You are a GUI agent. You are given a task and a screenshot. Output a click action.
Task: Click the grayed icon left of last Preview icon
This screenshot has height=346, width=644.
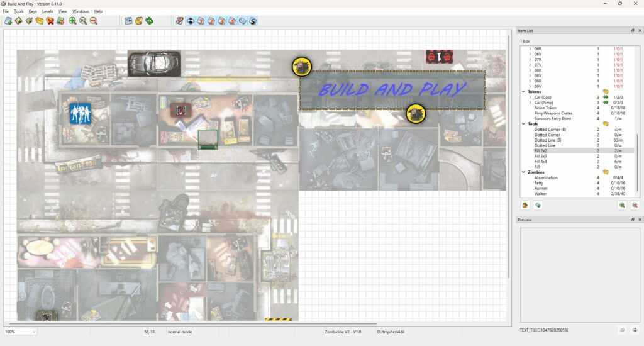click(x=622, y=330)
